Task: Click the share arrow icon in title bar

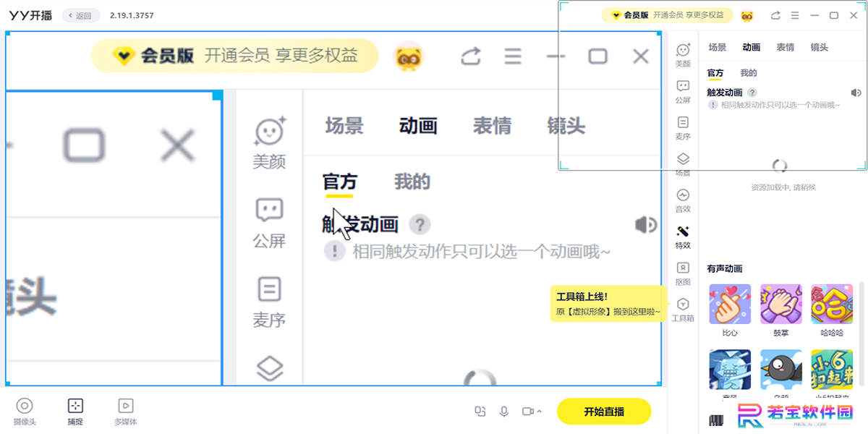Action: point(775,15)
